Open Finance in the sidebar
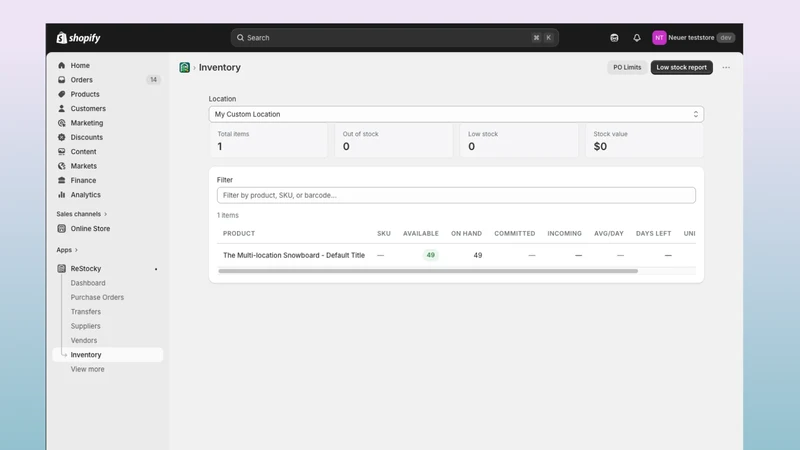This screenshot has height=450, width=800. (83, 180)
